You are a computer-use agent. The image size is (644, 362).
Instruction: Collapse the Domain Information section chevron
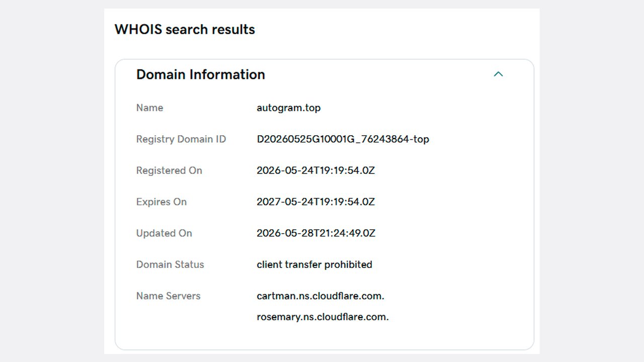(x=498, y=74)
